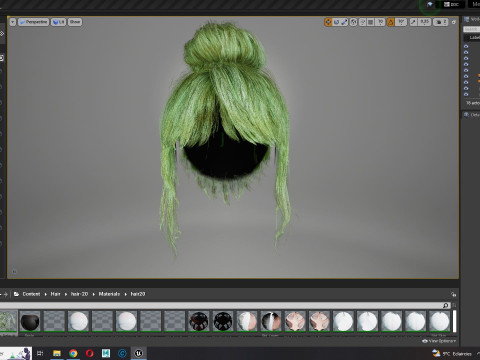Toggle visibility of fifth outliner actor eye
The image size is (480, 360).
[x=466, y=70]
